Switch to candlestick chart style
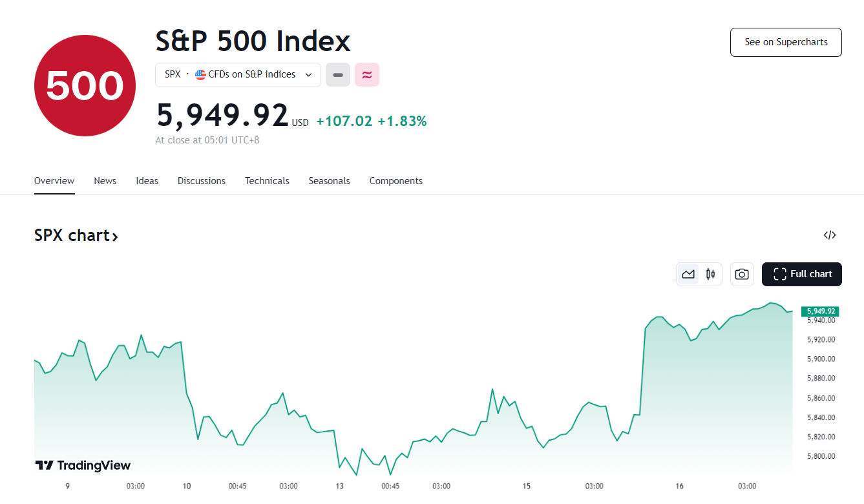864x504 pixels. 710,274
